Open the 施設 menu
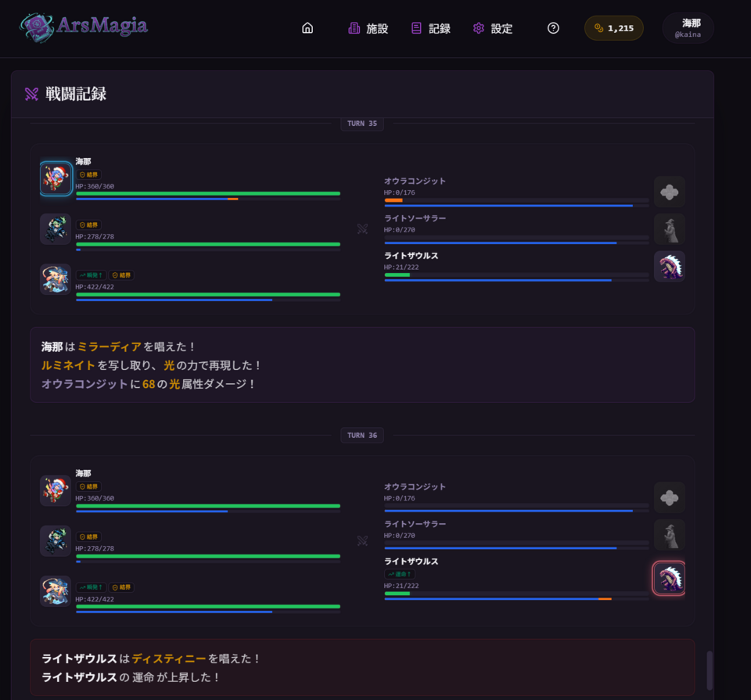Image resolution: width=751 pixels, height=700 pixels. (x=368, y=28)
